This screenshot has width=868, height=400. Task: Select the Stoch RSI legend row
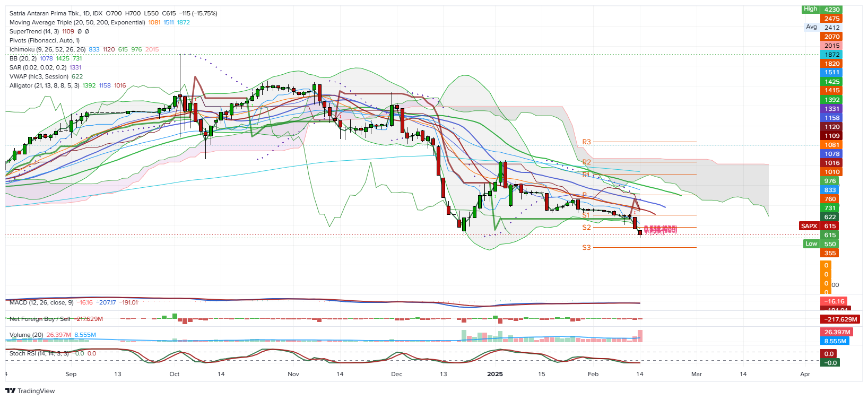[x=53, y=353]
